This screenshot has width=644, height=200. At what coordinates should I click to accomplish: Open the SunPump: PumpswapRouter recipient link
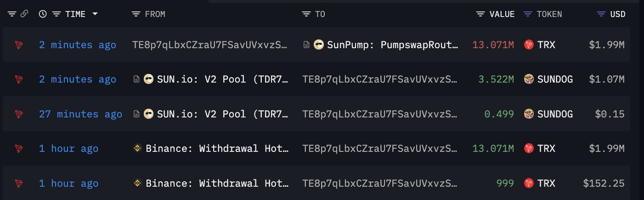pyautogui.click(x=392, y=45)
